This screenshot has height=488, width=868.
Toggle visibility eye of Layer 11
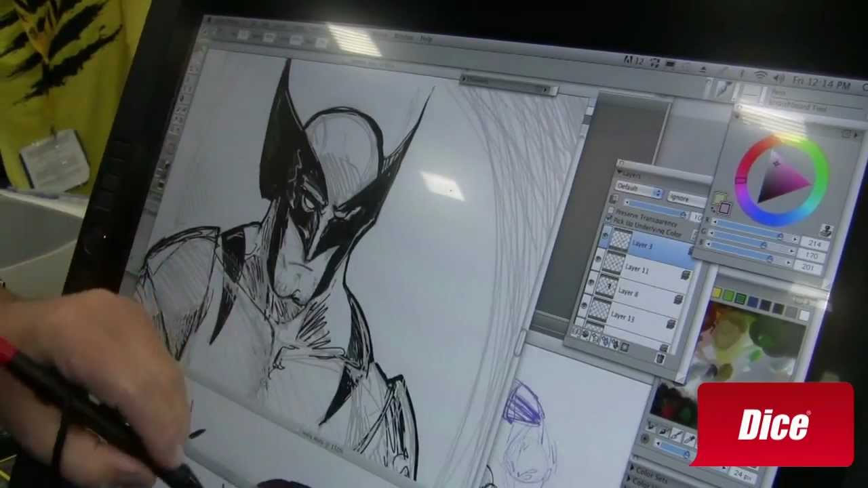598,258
